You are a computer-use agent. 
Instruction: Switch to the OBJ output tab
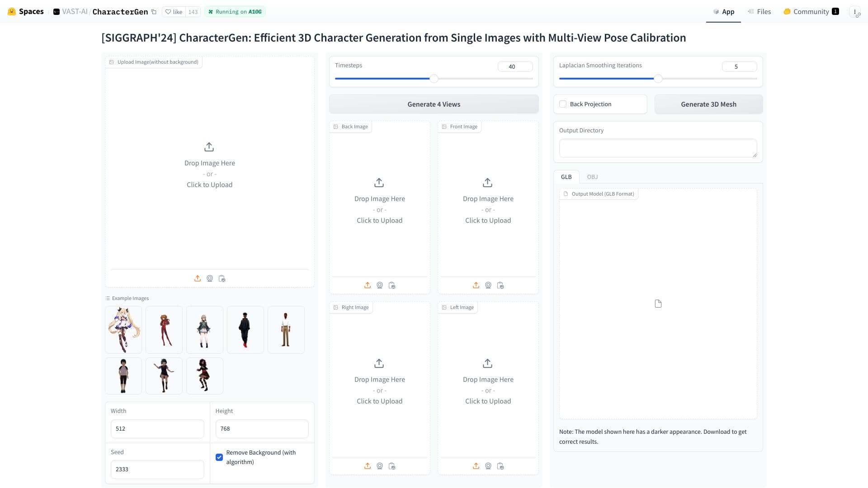click(x=592, y=177)
